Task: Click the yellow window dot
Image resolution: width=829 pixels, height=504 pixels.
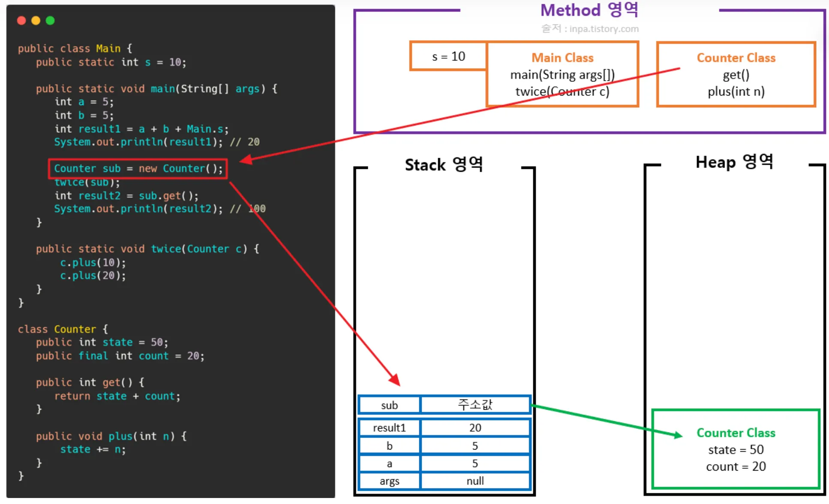Action: coord(36,21)
